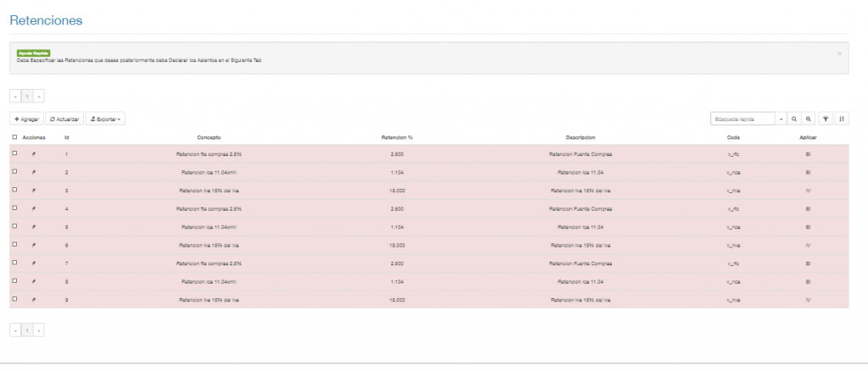Screen dimensions: 868x371
Task: Go to next page in top pagination
Action: 39,97
